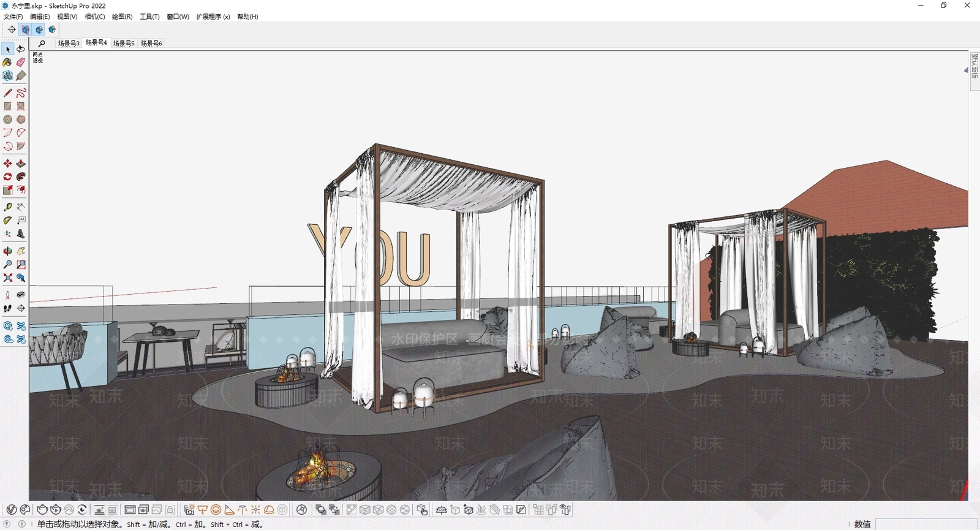Click the 数值 measurements input box
This screenshot has width=980, height=530.
tap(926, 524)
